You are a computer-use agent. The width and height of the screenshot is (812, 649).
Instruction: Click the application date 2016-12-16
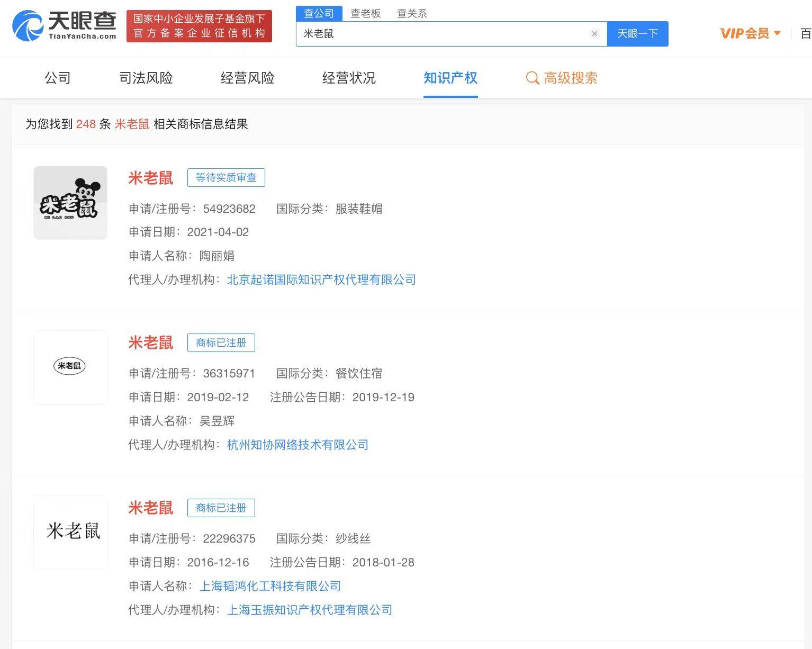[x=218, y=562]
